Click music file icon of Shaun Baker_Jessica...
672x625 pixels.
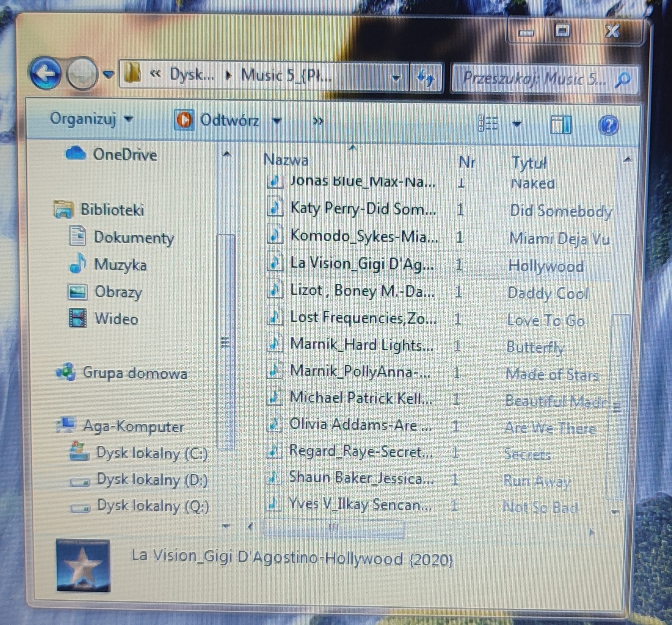(x=273, y=477)
